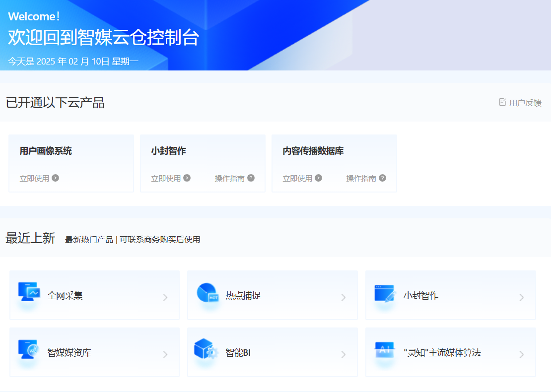Expand the 智能BI chevron arrow
The width and height of the screenshot is (551, 392).
coord(343,355)
